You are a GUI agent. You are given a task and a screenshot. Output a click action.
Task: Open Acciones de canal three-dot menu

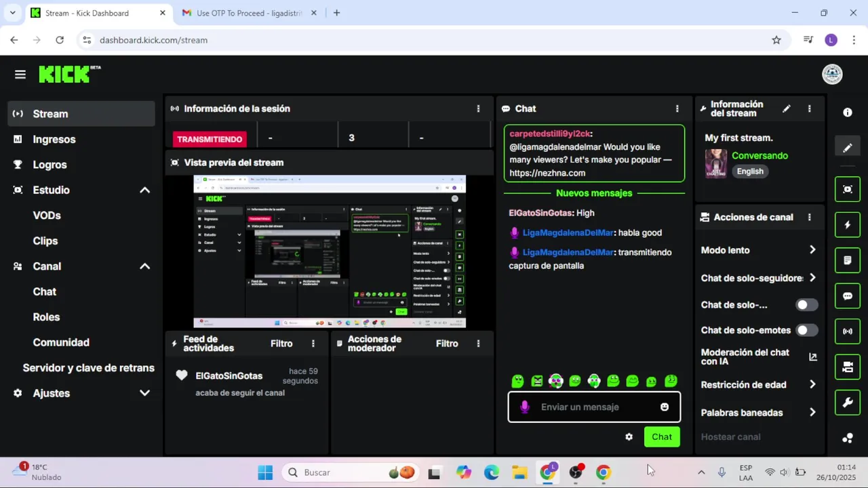809,218
